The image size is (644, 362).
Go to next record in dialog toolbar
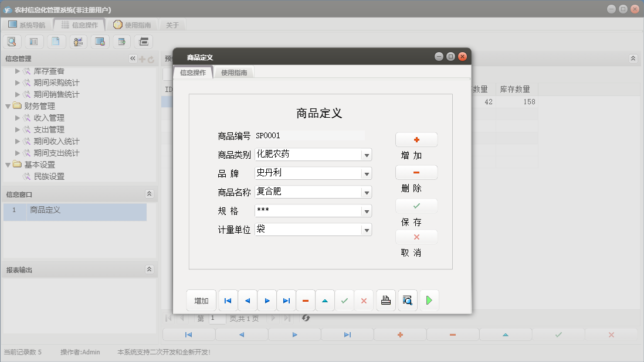tap(267, 300)
